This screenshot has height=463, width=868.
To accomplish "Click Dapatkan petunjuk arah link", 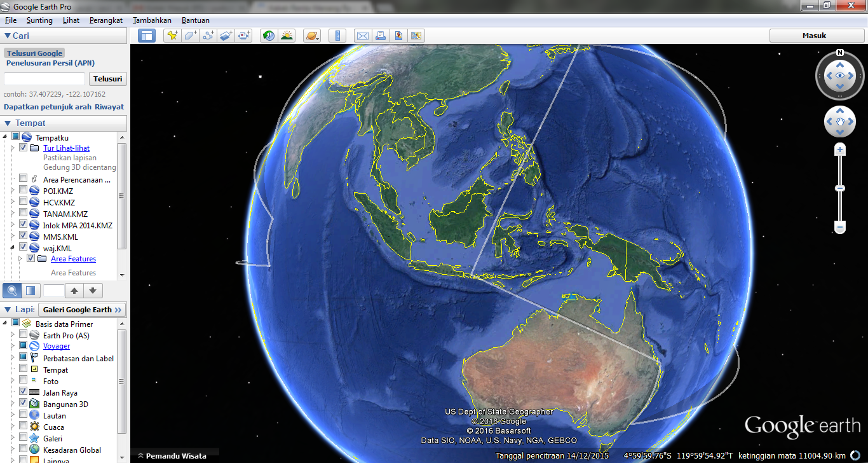I will pyautogui.click(x=48, y=107).
